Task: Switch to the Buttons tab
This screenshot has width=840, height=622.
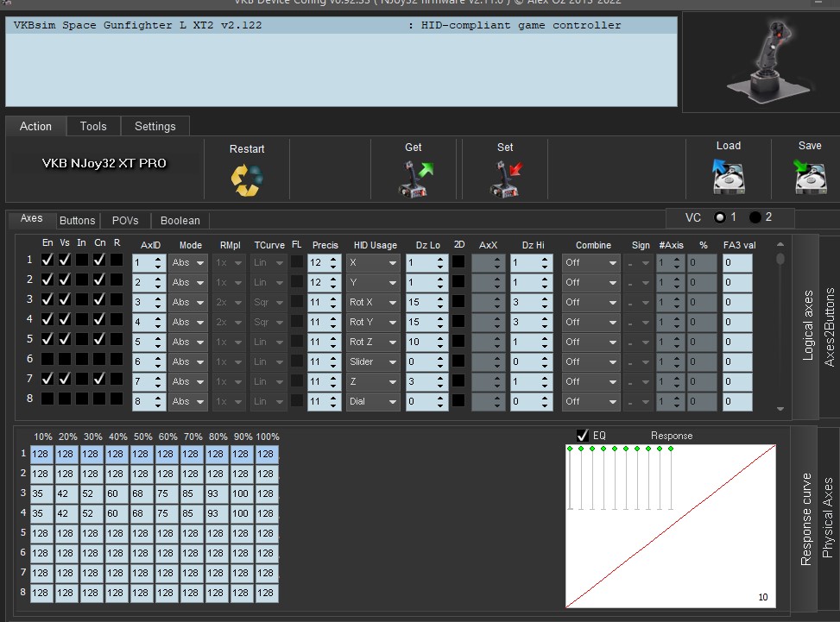Action: (77, 221)
